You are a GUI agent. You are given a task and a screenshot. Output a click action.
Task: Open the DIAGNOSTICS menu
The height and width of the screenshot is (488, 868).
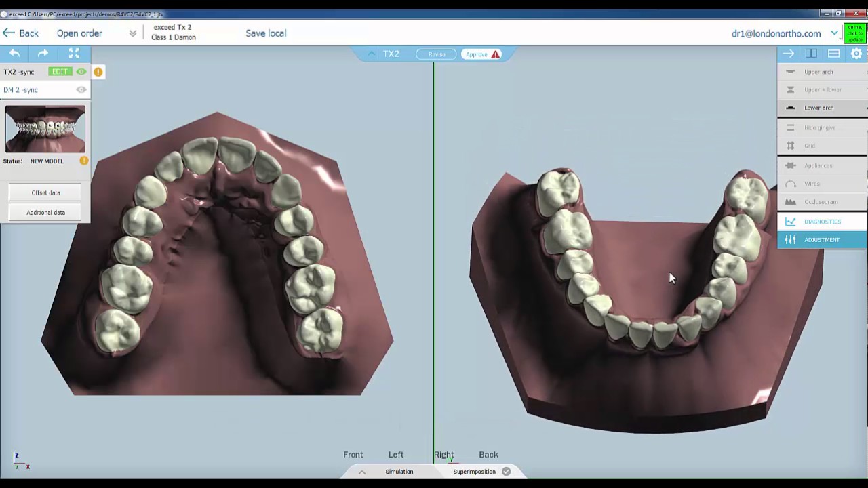point(822,222)
